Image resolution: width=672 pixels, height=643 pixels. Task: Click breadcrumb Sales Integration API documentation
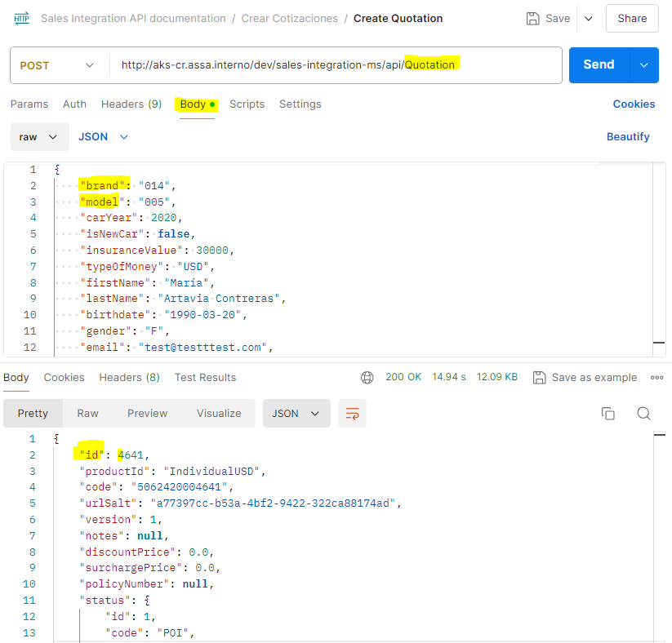[x=133, y=19]
